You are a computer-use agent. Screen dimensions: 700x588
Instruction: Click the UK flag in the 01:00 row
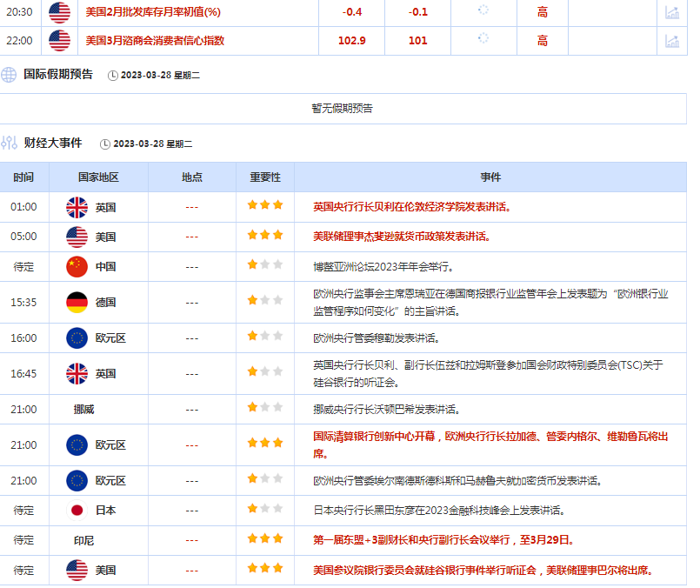pyautogui.click(x=77, y=207)
